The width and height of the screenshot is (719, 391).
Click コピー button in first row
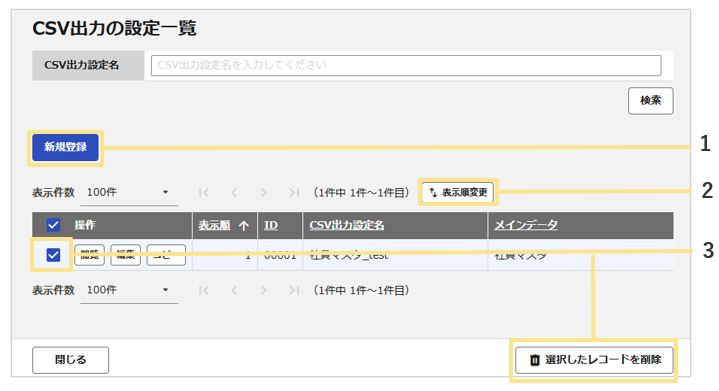click(x=166, y=255)
